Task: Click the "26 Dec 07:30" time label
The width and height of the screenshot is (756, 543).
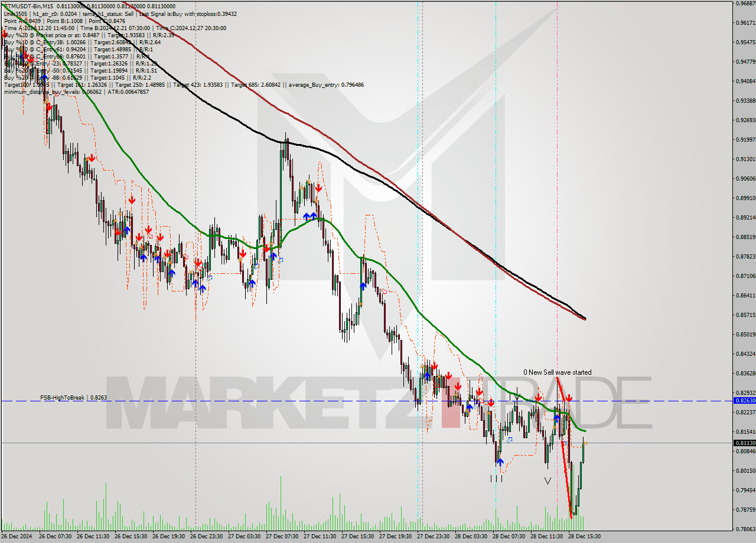Action: 56,537
